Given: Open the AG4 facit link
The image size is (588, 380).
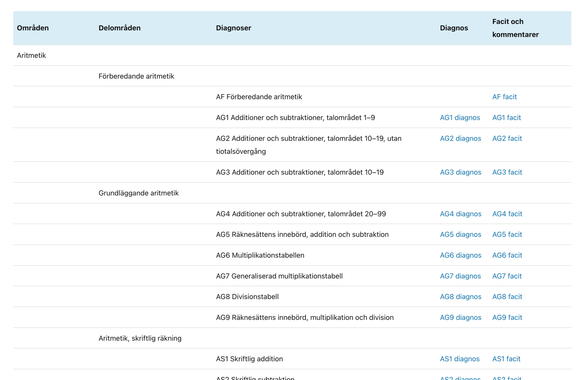Looking at the screenshot, I should (507, 214).
